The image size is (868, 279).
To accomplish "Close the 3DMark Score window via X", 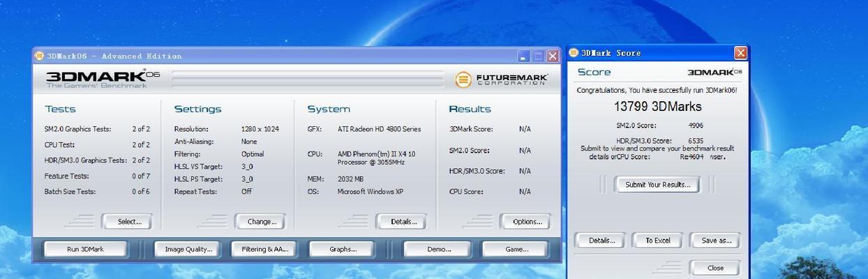I will (x=740, y=53).
